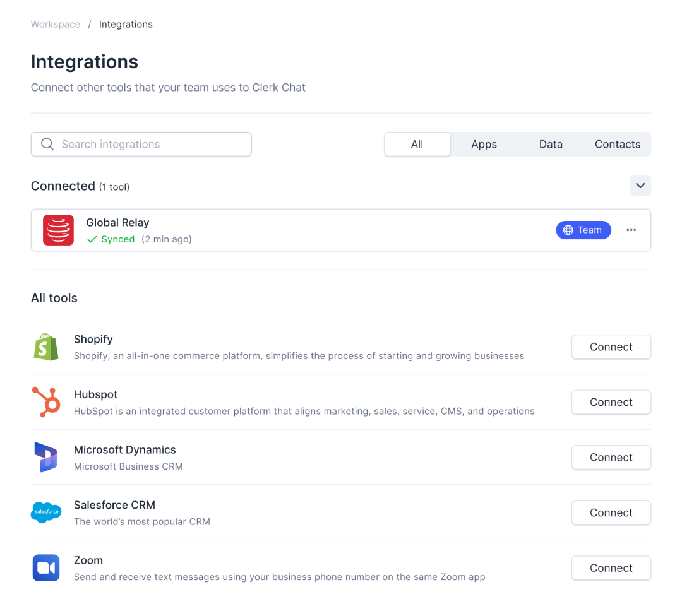Click the '(2 min ago)' sync timestamp
This screenshot has width=682, height=616.
(x=167, y=239)
